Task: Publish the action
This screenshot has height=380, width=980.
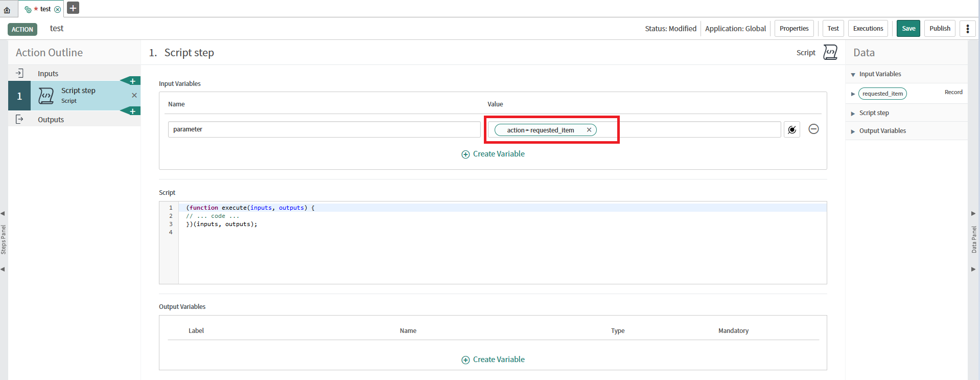Action: tap(940, 29)
